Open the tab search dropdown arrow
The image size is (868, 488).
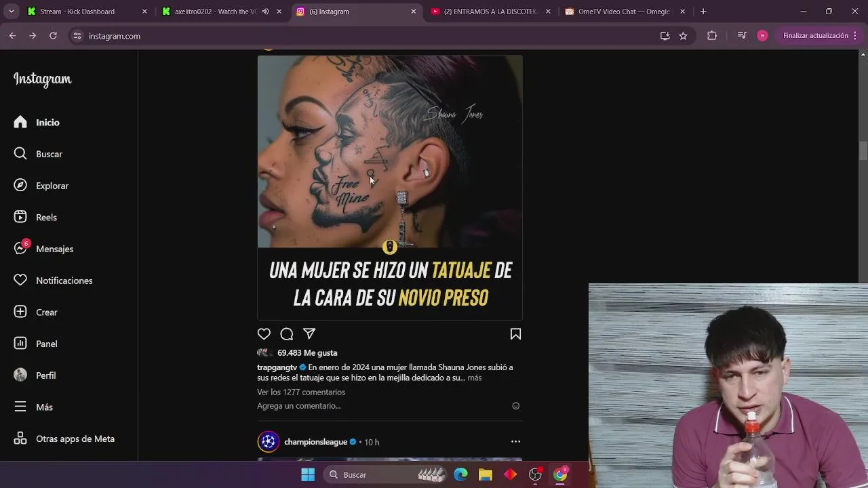pyautogui.click(x=11, y=12)
